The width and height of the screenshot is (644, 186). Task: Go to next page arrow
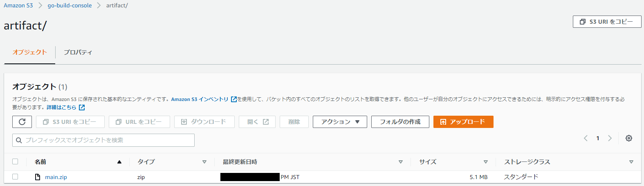pos(610,138)
